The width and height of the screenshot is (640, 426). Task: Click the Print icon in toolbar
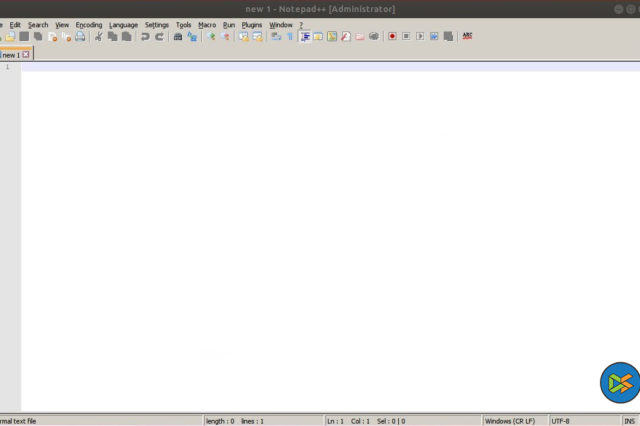click(x=80, y=37)
